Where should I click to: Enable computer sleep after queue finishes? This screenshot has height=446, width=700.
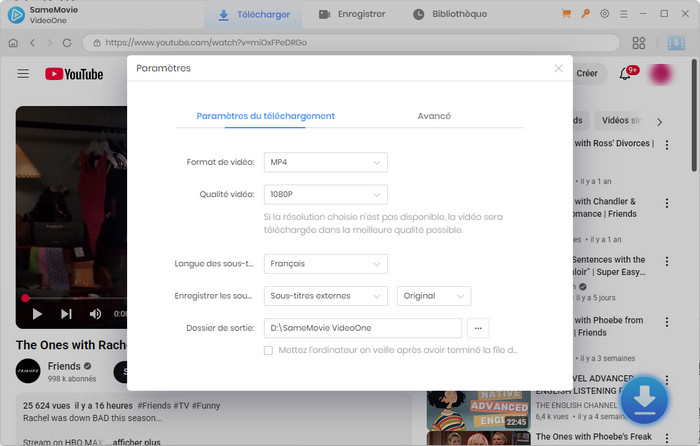pos(268,350)
